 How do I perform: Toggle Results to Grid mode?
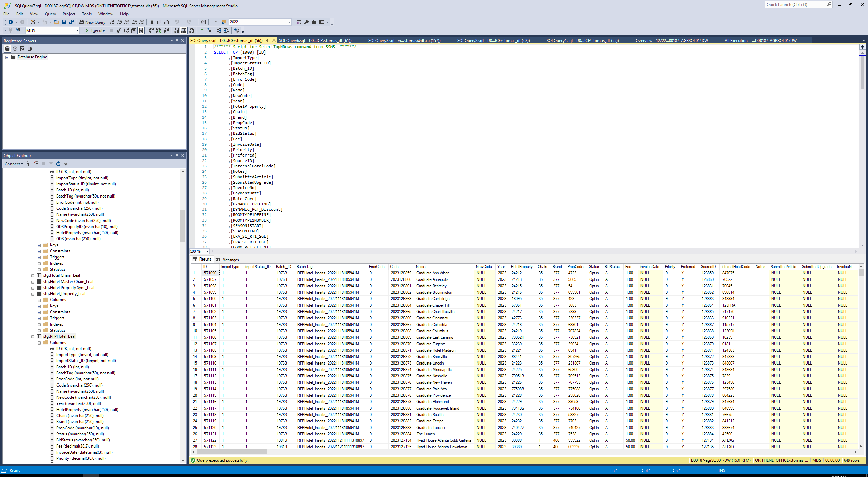(183, 30)
